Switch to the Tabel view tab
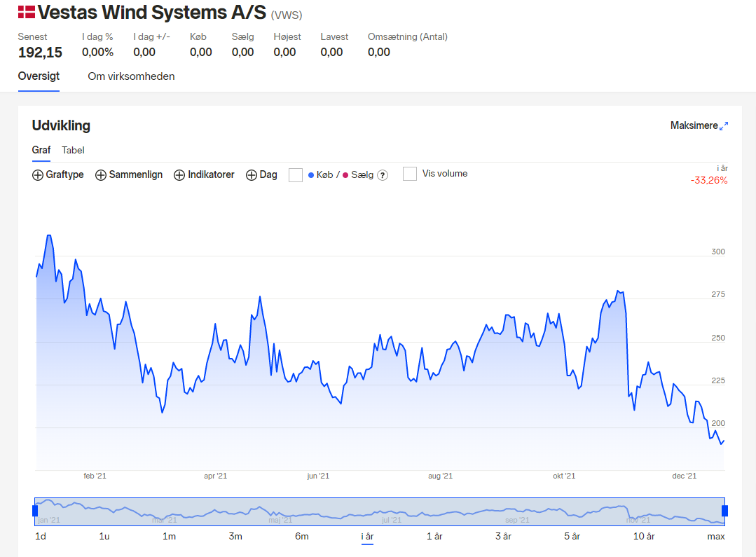Image resolution: width=756 pixels, height=557 pixels. tap(74, 150)
